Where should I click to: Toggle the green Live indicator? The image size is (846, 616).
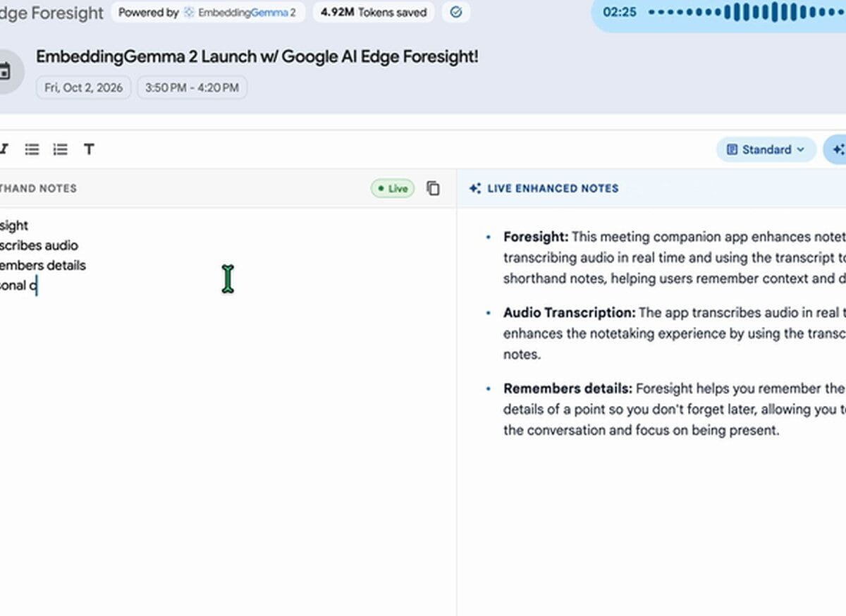pyautogui.click(x=393, y=188)
